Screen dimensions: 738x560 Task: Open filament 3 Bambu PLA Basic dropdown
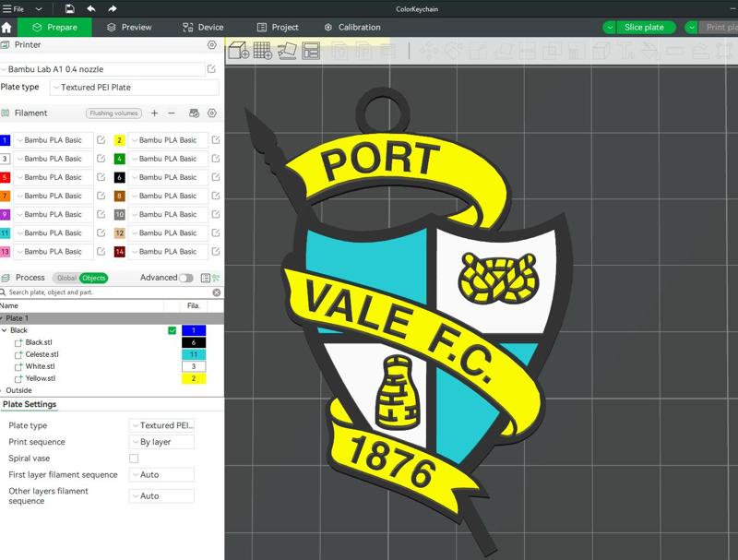point(54,159)
